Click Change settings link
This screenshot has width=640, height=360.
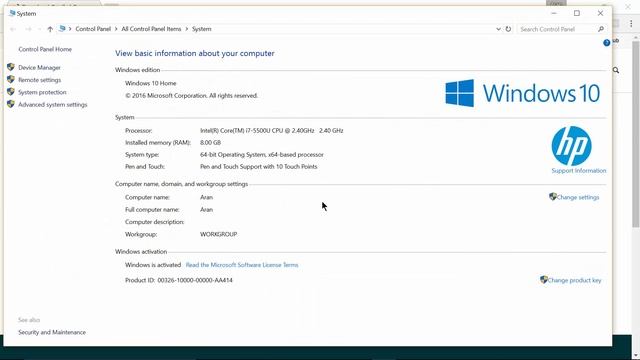(578, 197)
